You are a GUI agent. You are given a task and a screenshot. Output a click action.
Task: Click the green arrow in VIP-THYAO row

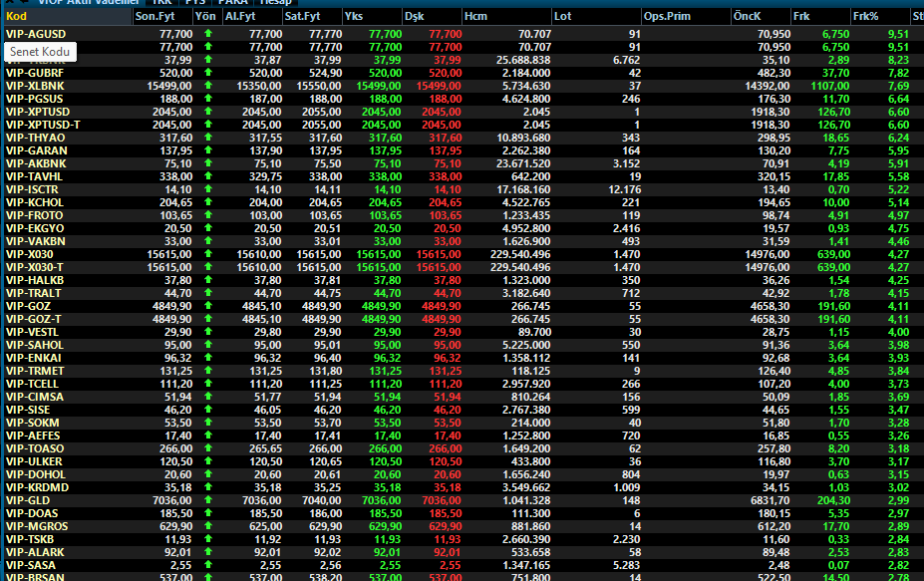[x=208, y=138]
